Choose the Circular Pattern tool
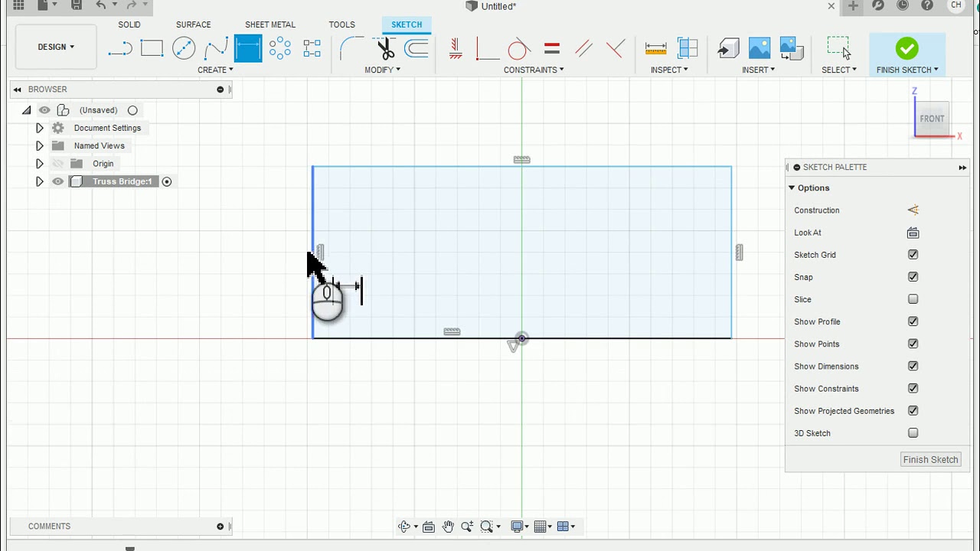The image size is (980, 551). coord(280,49)
